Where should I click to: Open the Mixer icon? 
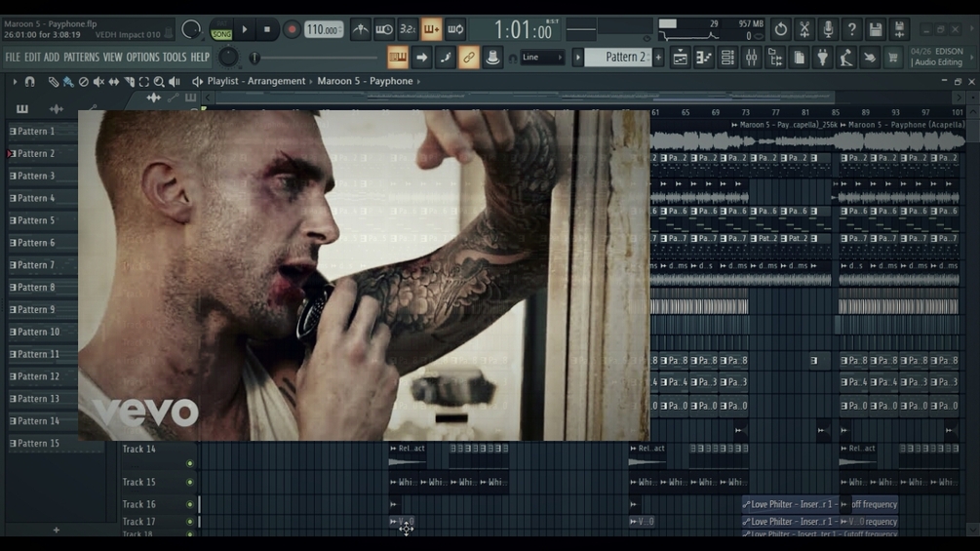[751, 58]
